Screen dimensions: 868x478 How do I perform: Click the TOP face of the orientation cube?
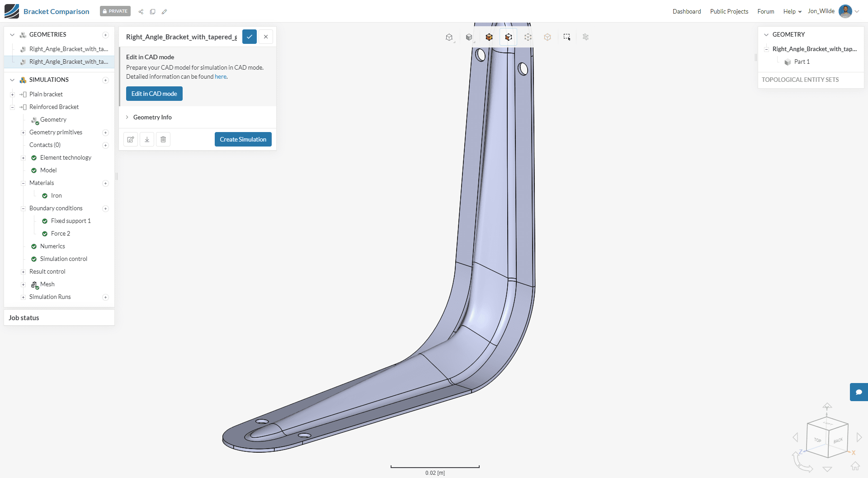pyautogui.click(x=817, y=440)
